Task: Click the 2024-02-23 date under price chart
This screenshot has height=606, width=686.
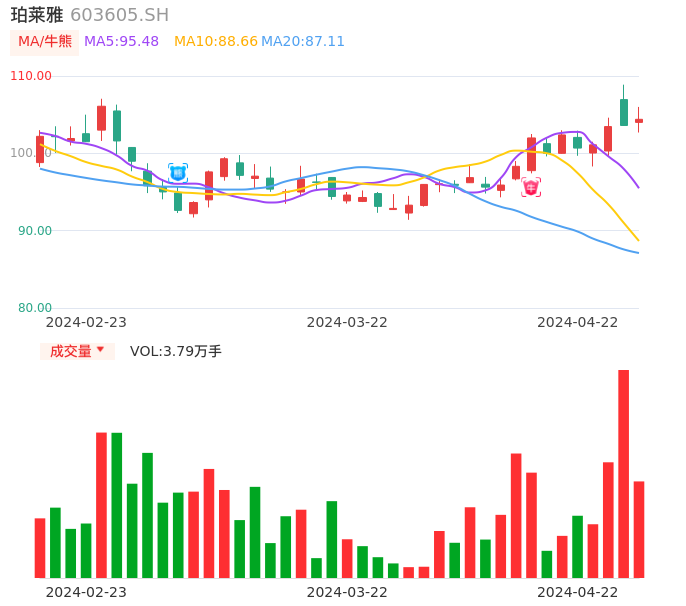Action: [86, 322]
